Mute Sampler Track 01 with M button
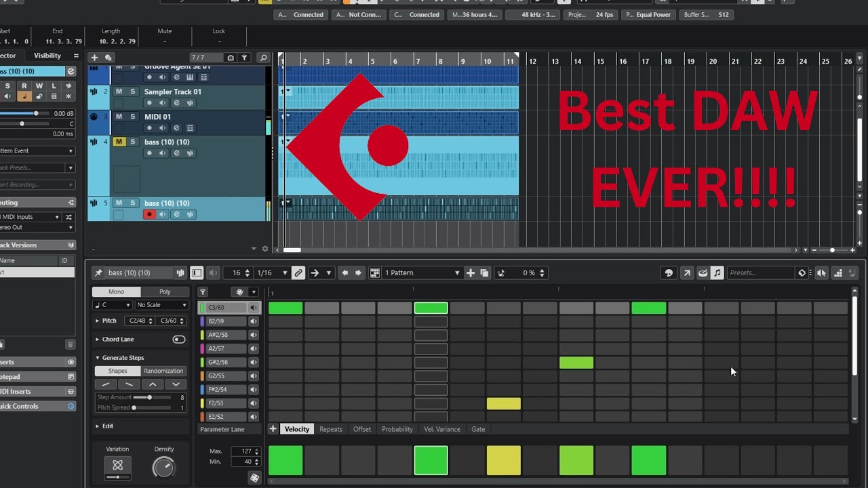 pos(119,91)
